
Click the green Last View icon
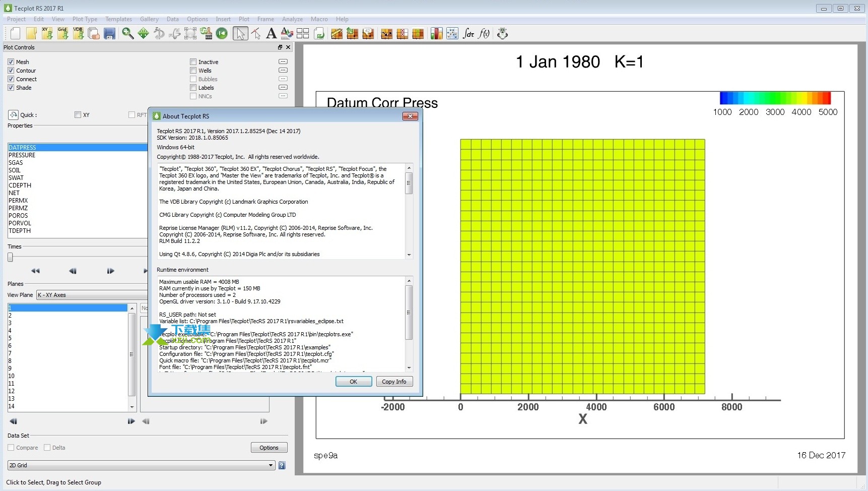tap(222, 34)
